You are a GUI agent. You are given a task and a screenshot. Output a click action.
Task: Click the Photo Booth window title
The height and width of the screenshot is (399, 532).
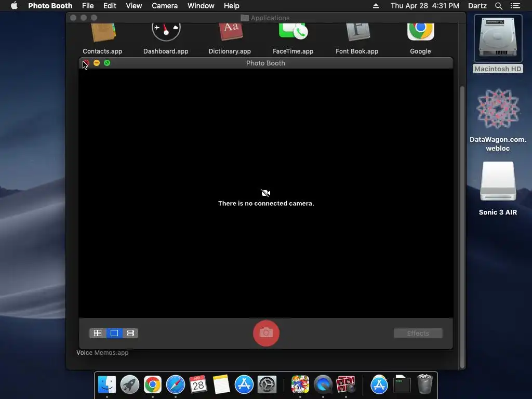265,63
